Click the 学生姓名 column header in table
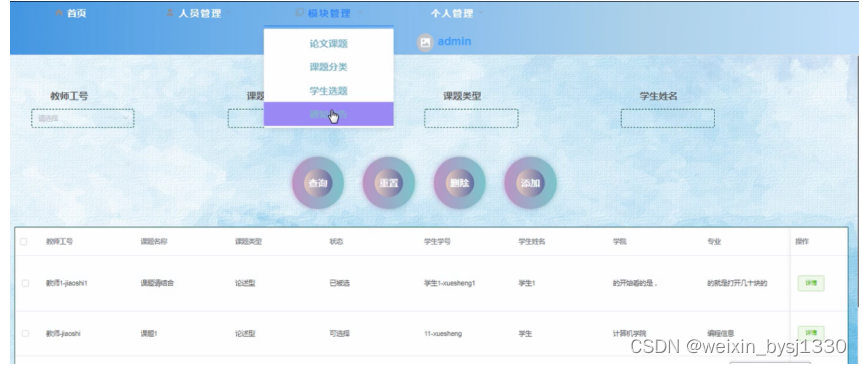This screenshot has height=366, width=862. coord(532,242)
